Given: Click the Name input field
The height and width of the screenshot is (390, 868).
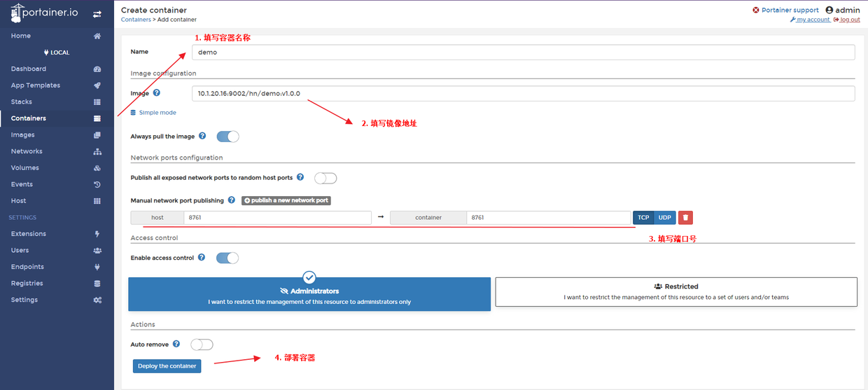Looking at the screenshot, I should tap(523, 53).
